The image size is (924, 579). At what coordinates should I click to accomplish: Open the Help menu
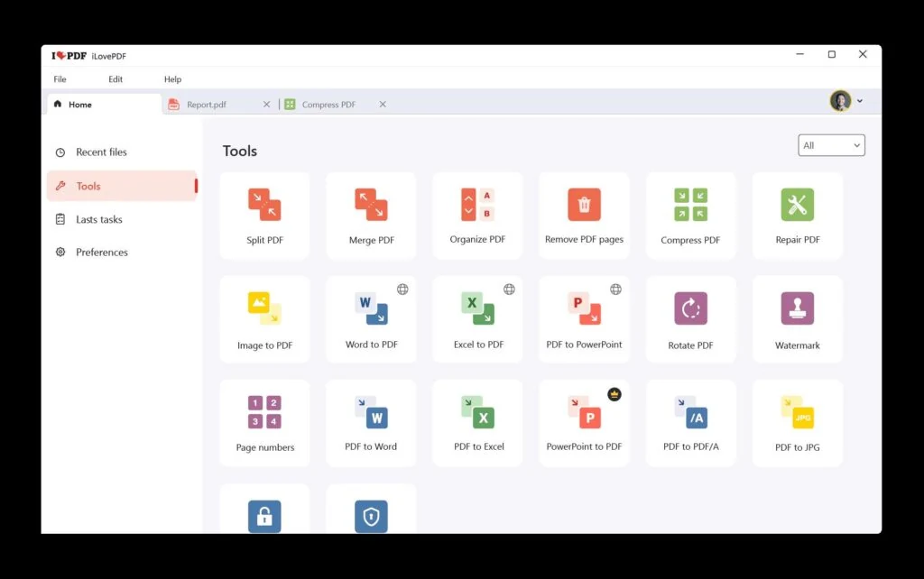click(x=172, y=79)
